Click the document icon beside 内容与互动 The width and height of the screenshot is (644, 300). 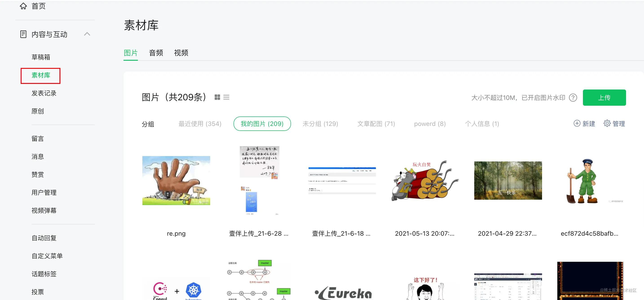click(23, 34)
